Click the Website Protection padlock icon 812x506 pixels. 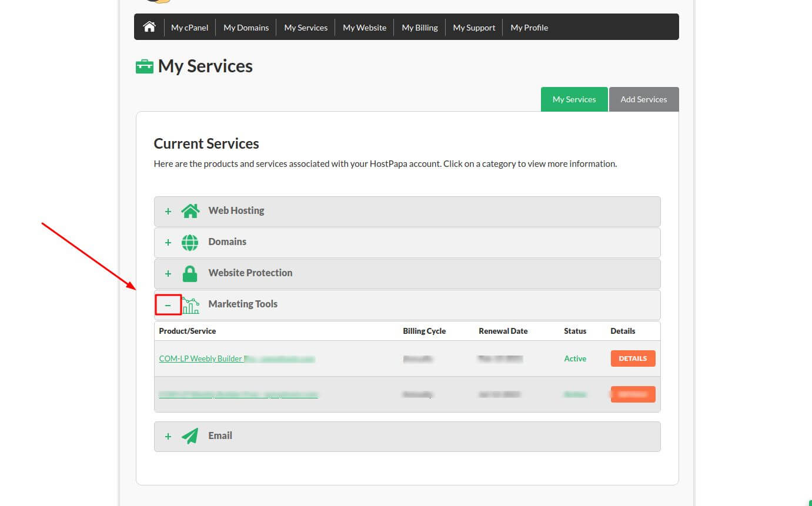coord(190,273)
